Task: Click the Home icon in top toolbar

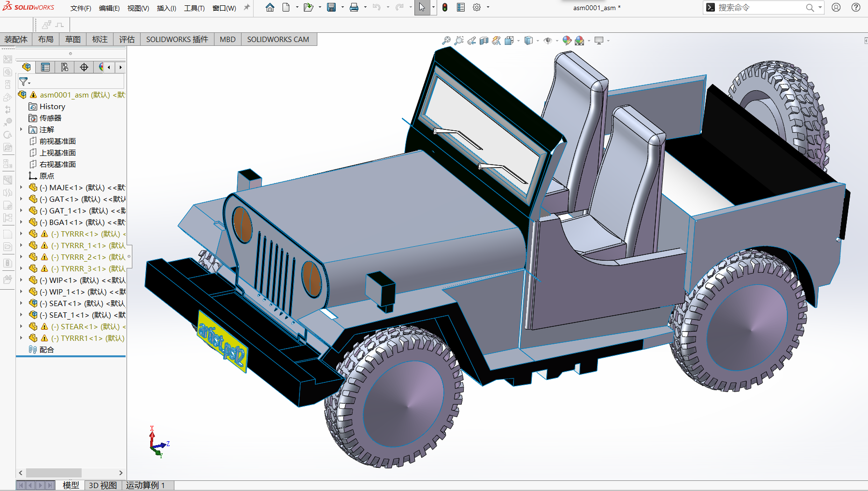Action: point(270,8)
